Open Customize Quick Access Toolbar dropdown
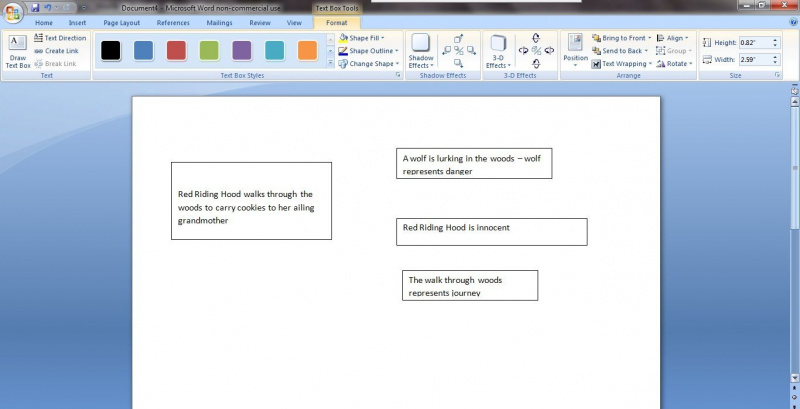Image resolution: width=800 pixels, height=409 pixels. click(x=84, y=8)
